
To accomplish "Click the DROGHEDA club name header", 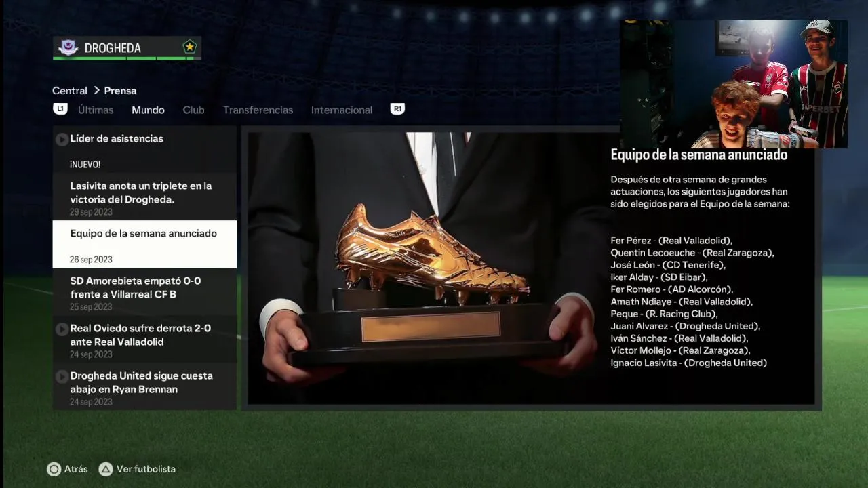I will coord(113,48).
